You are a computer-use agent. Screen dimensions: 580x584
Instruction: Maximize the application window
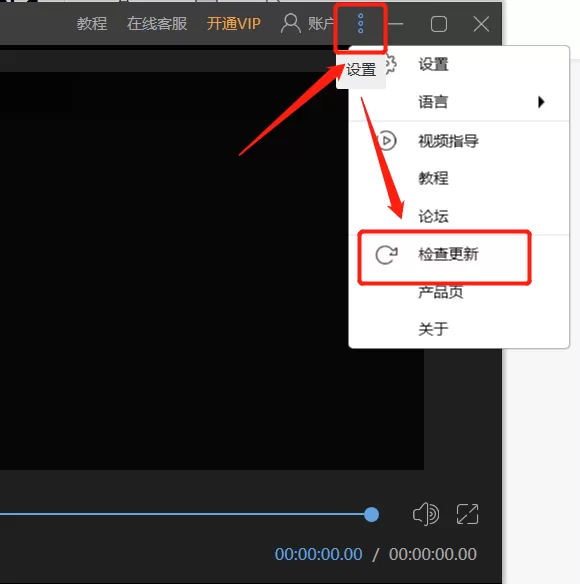coord(439,24)
